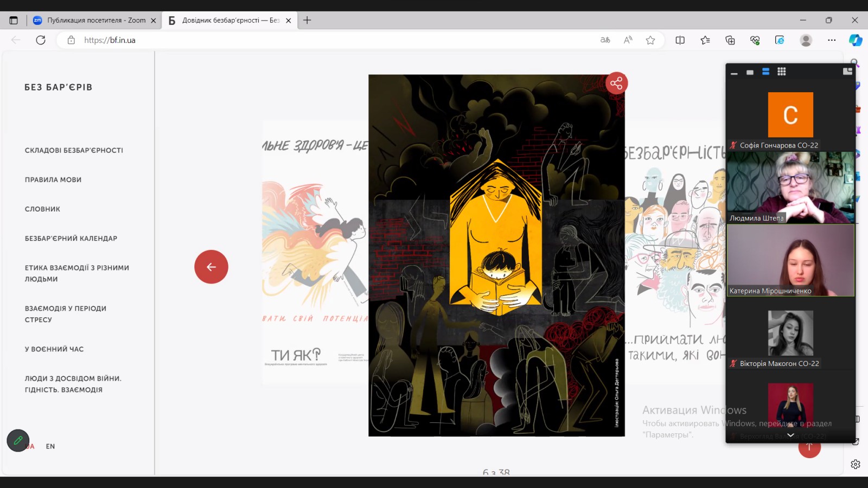Open the Collections icon
This screenshot has height=488, width=868.
click(x=730, y=40)
